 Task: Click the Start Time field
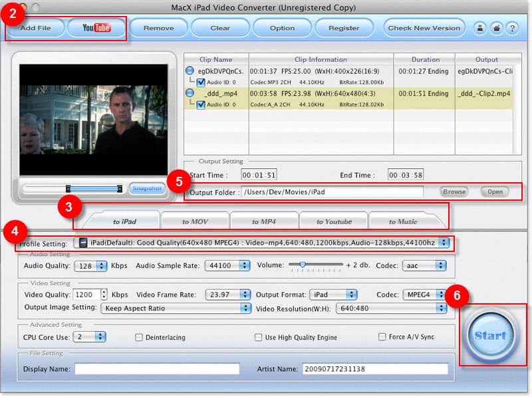click(x=259, y=175)
